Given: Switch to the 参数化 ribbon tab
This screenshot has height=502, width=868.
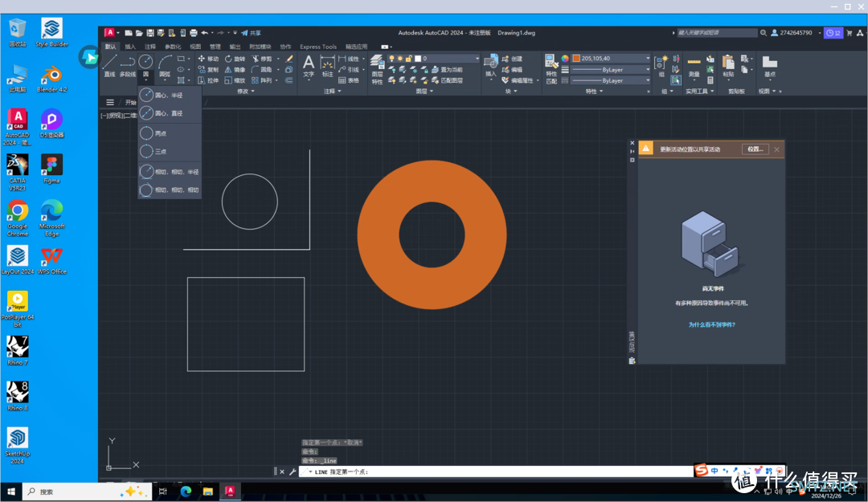Looking at the screenshot, I should [173, 47].
